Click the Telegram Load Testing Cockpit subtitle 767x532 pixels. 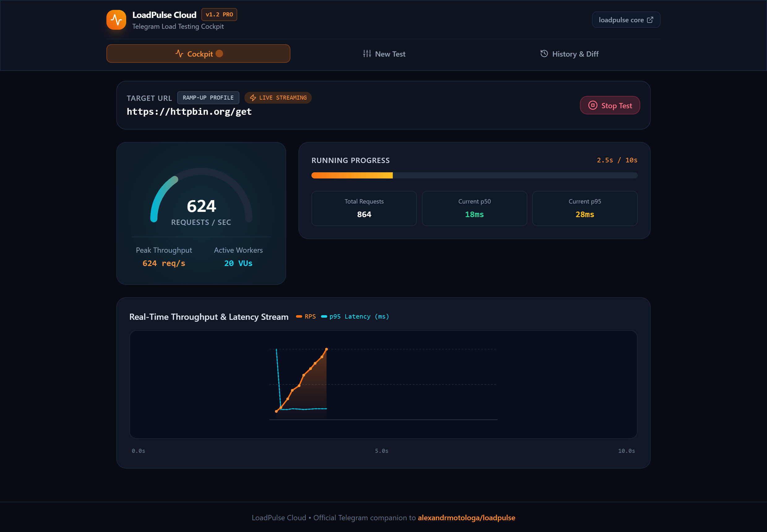(178, 26)
